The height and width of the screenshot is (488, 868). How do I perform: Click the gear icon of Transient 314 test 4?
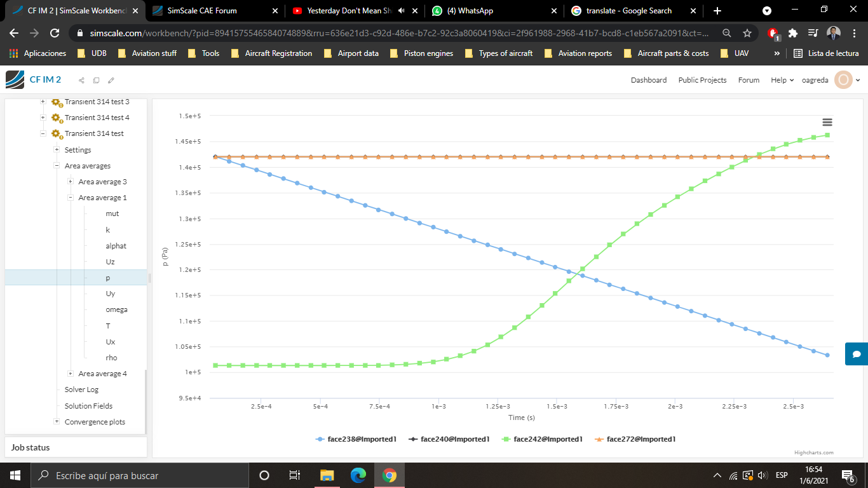(56, 118)
